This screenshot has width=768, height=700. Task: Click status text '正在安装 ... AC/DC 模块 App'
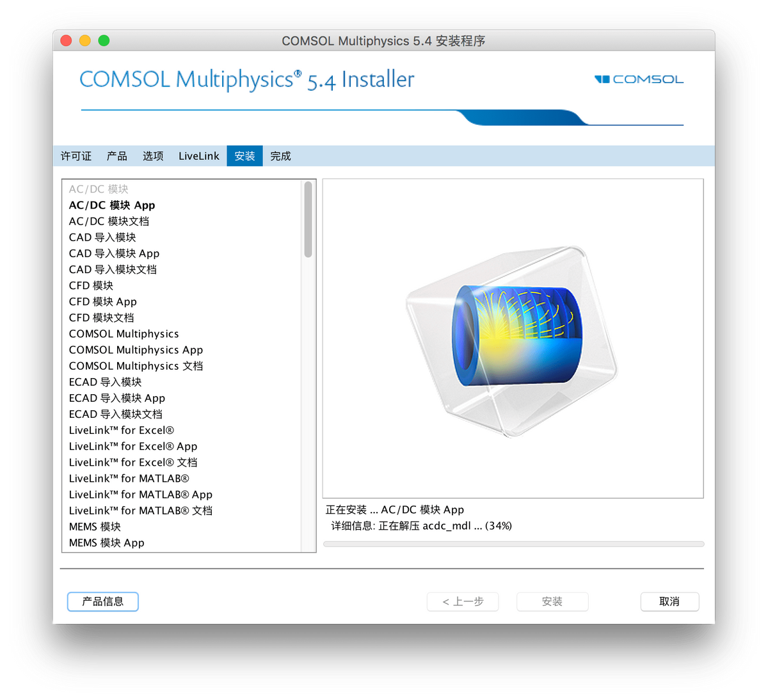(x=395, y=509)
